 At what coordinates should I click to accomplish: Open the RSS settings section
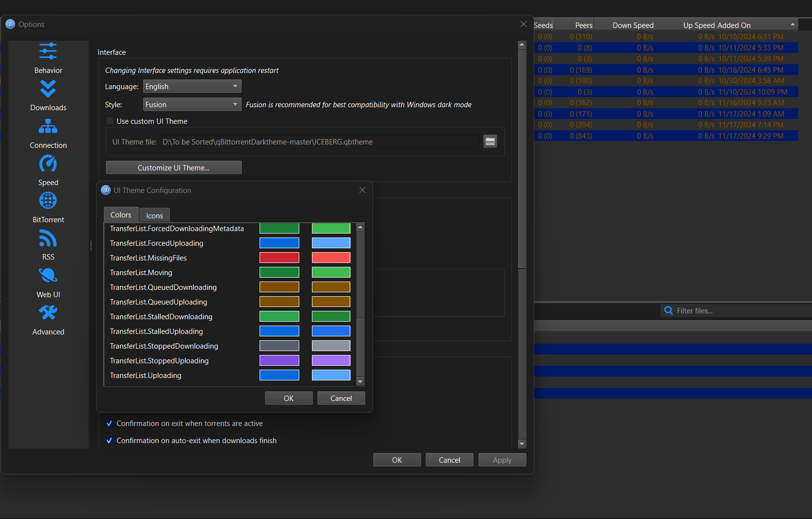pos(48,245)
